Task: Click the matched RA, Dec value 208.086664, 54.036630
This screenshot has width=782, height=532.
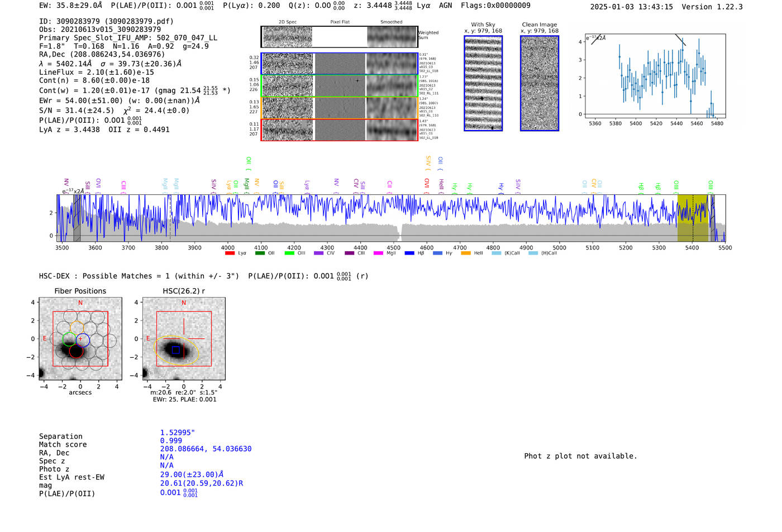Action: pyautogui.click(x=206, y=449)
